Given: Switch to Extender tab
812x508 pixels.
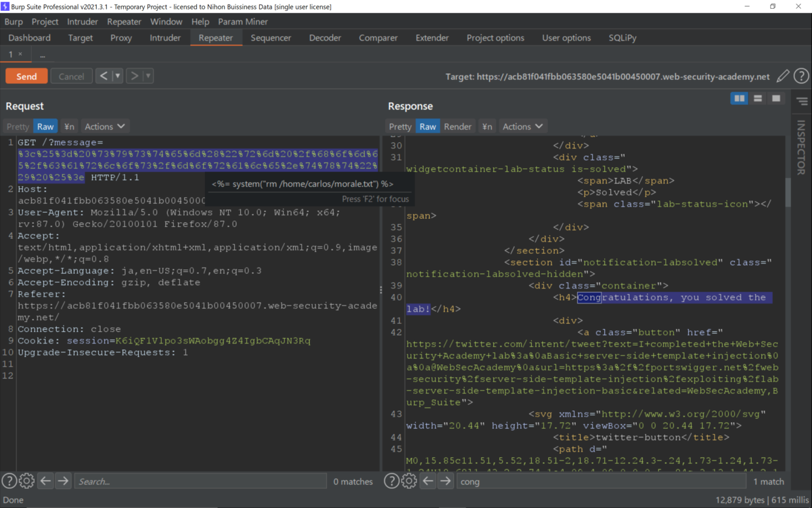Looking at the screenshot, I should click(432, 38).
